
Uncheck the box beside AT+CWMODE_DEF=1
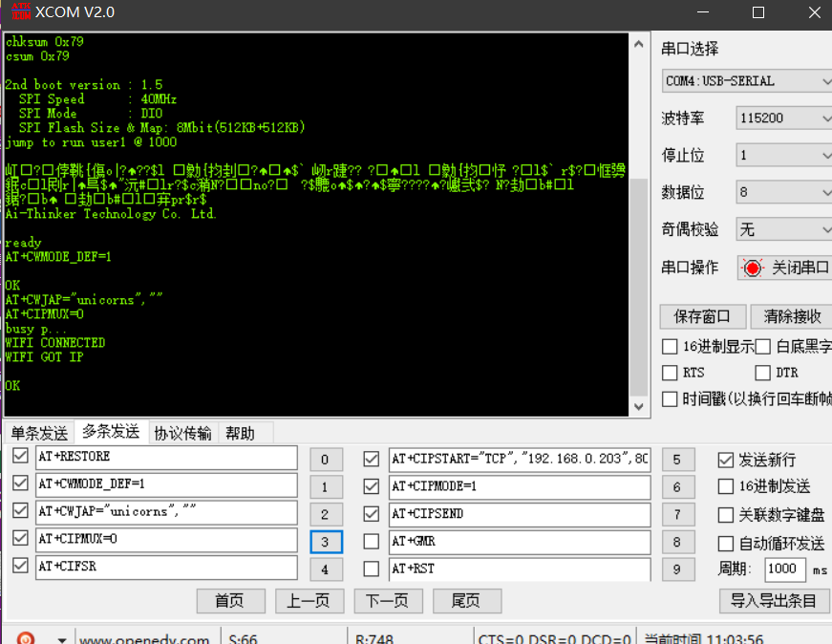20,483
